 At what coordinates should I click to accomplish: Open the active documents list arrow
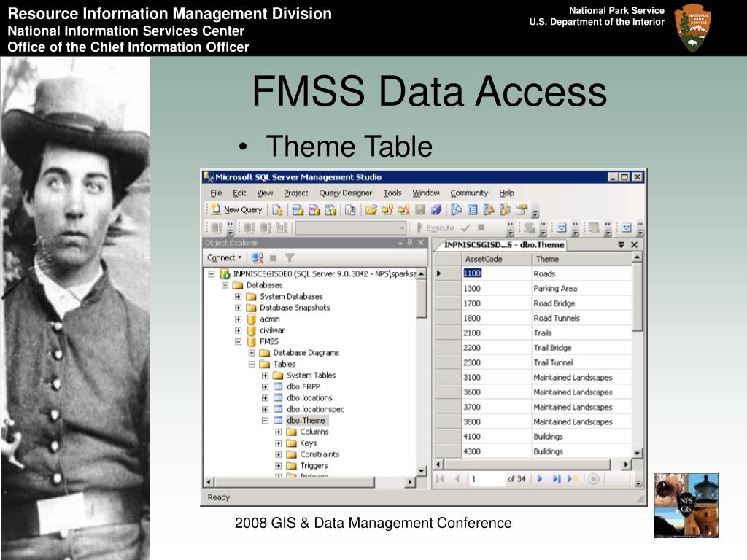pos(621,245)
